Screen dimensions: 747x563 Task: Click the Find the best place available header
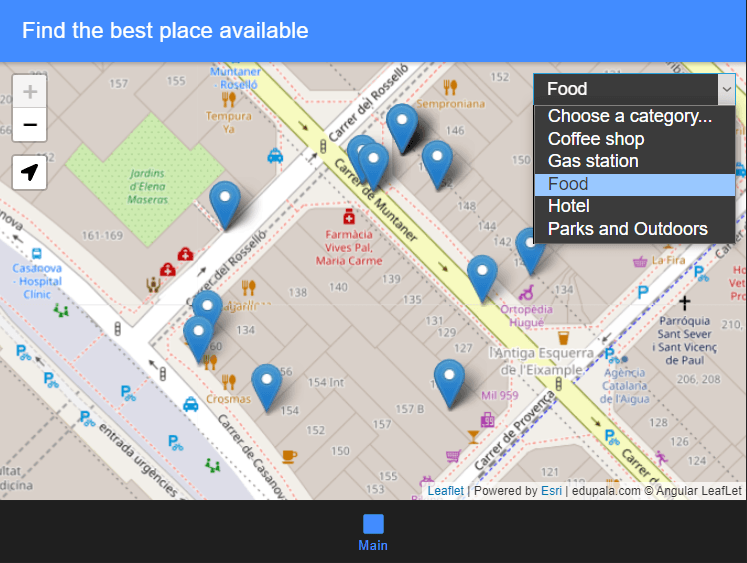tap(165, 31)
